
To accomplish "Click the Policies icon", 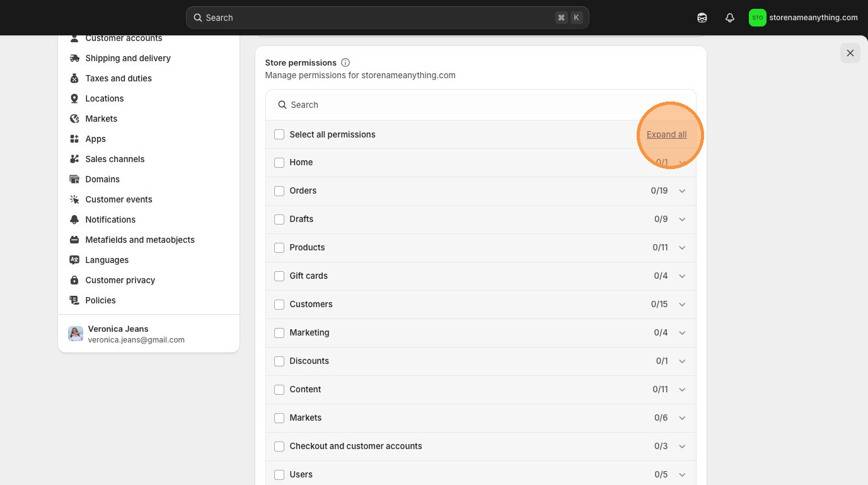I will (74, 300).
